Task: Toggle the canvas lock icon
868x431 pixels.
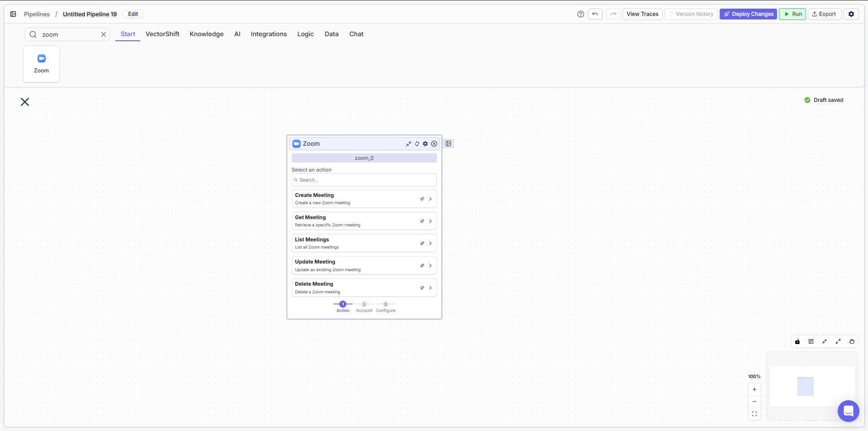Action: 797,341
